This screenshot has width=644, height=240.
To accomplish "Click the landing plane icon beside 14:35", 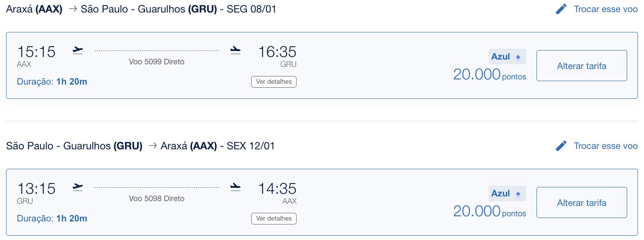I will point(235,187).
